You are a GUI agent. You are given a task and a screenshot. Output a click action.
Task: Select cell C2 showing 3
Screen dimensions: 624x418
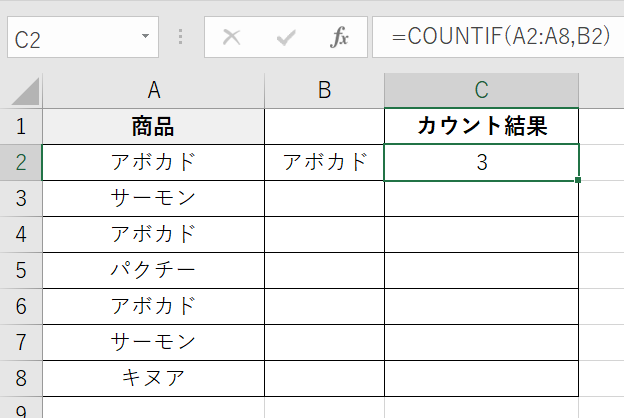coord(481,162)
